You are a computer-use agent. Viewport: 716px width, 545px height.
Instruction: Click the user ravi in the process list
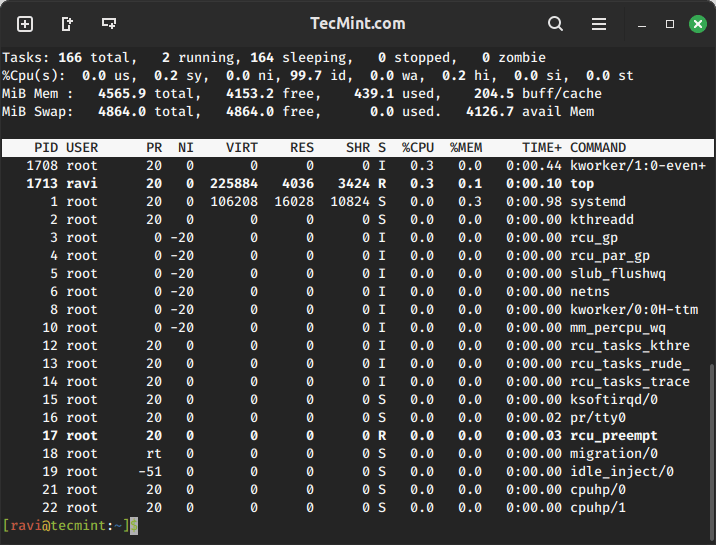click(x=82, y=184)
